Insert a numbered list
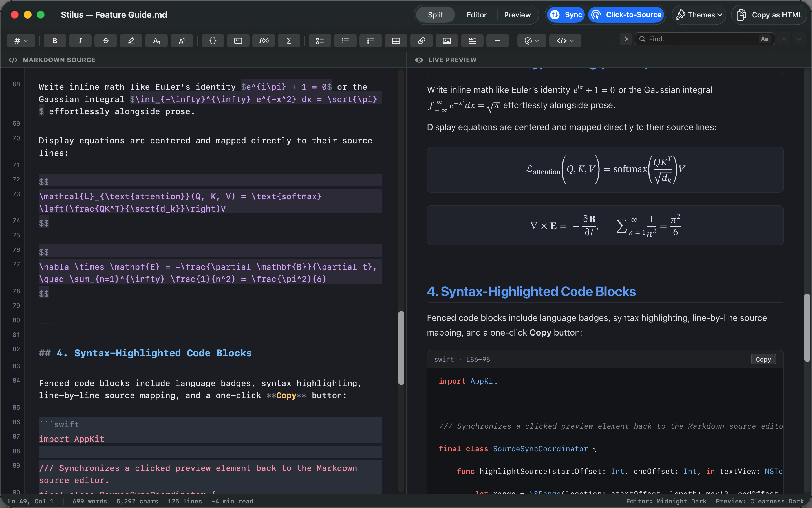812x508 pixels. coord(371,41)
